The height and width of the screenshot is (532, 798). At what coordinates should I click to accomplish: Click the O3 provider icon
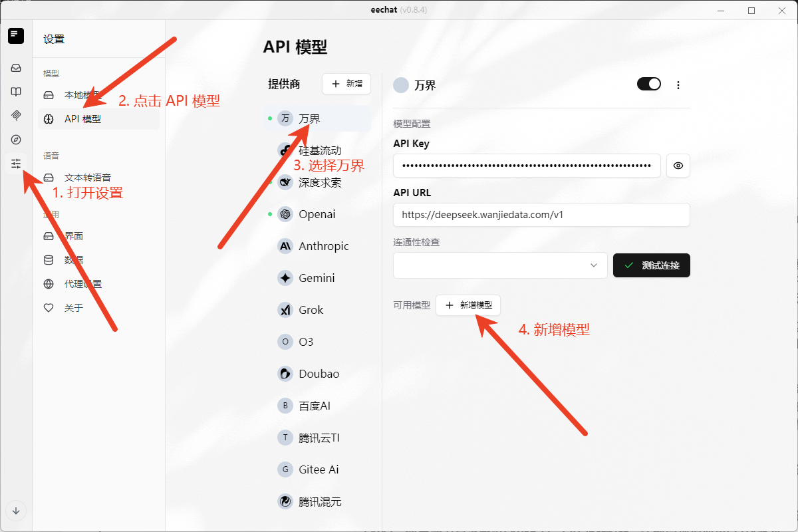[x=285, y=342]
